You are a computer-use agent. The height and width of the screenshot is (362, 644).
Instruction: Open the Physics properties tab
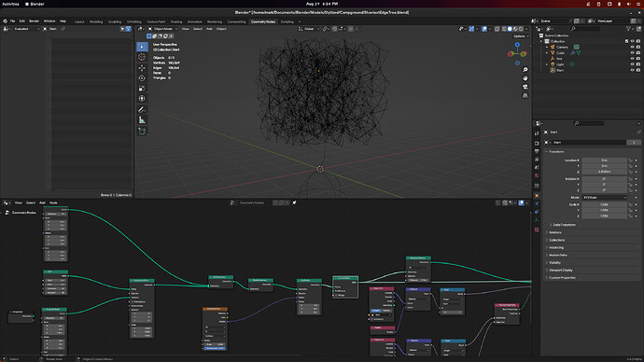(x=537, y=212)
